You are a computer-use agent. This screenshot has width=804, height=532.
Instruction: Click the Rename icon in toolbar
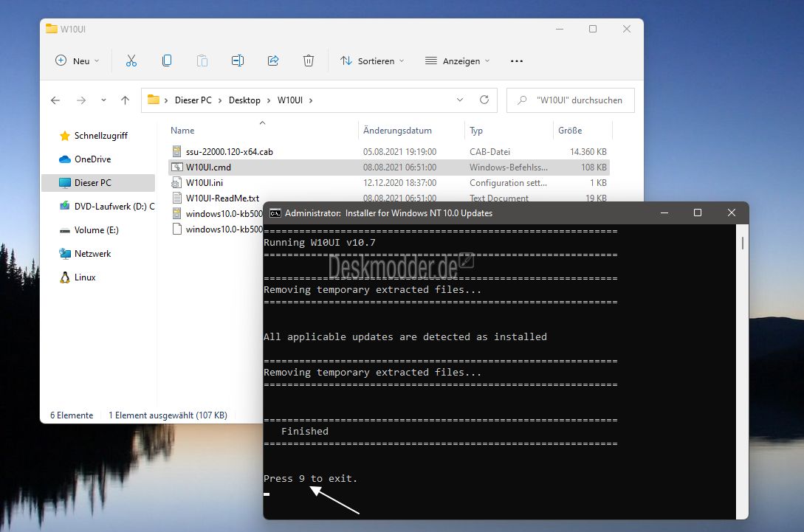238,61
